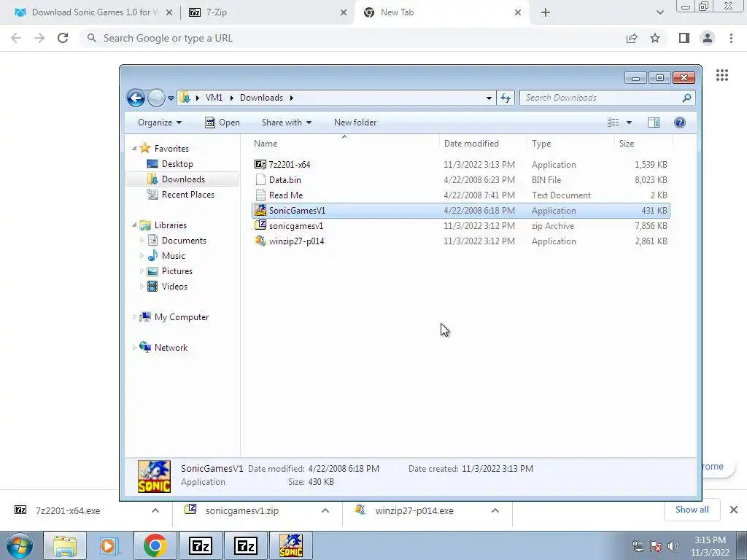Collapse the Libraries group
Viewport: 747px width, 560px height.
point(134,225)
